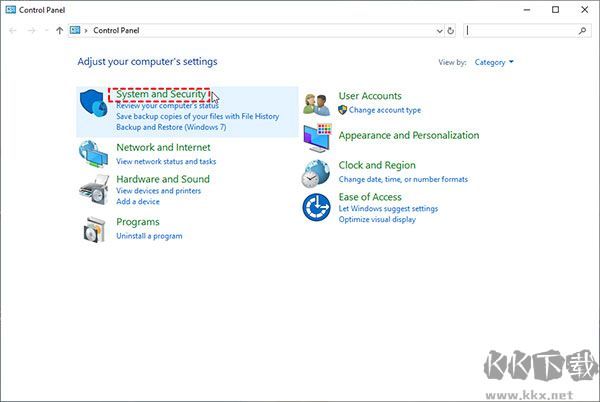Click Let Windows suggest settings
The width and height of the screenshot is (600, 402).
(388, 208)
